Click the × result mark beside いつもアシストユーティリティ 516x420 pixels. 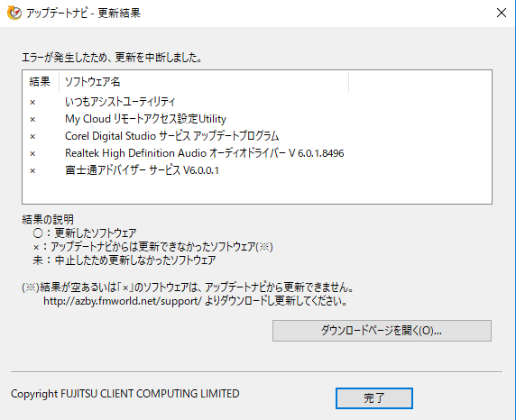(32, 102)
